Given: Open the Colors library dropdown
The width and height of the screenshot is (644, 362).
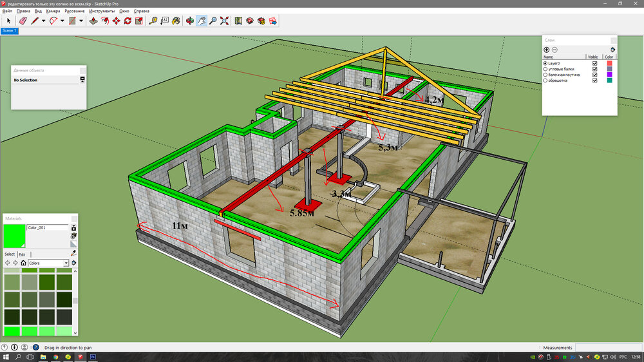Looking at the screenshot, I should (66, 263).
